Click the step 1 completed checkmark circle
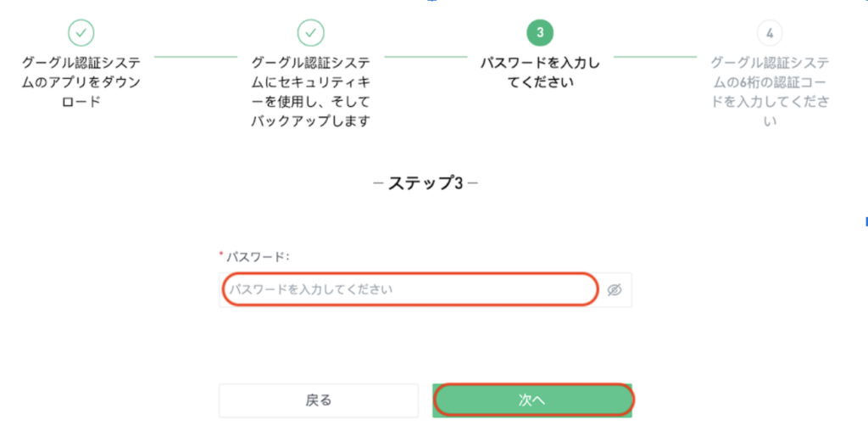 click(x=81, y=33)
